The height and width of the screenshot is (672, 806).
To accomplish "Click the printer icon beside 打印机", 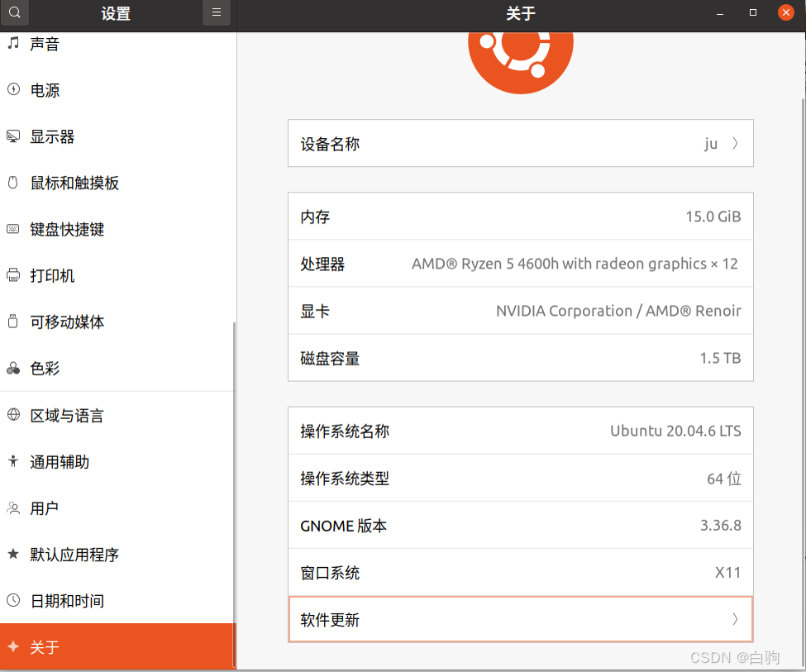I will point(13,275).
